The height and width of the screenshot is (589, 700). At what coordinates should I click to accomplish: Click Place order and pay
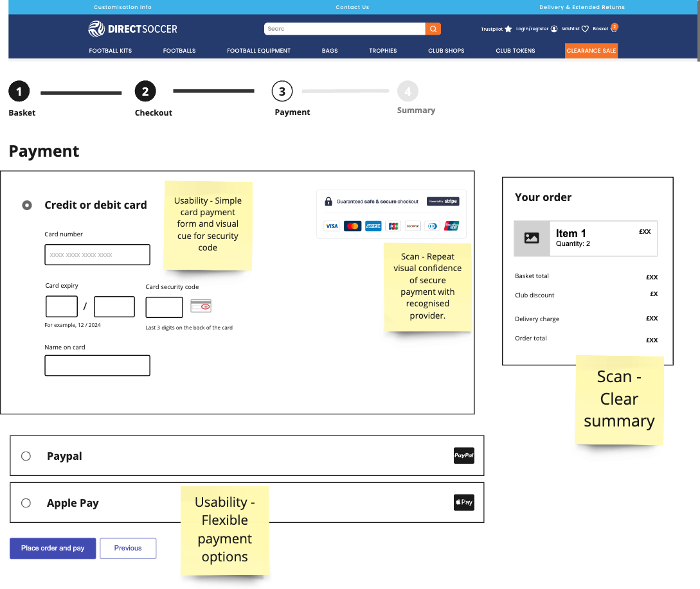click(x=52, y=548)
